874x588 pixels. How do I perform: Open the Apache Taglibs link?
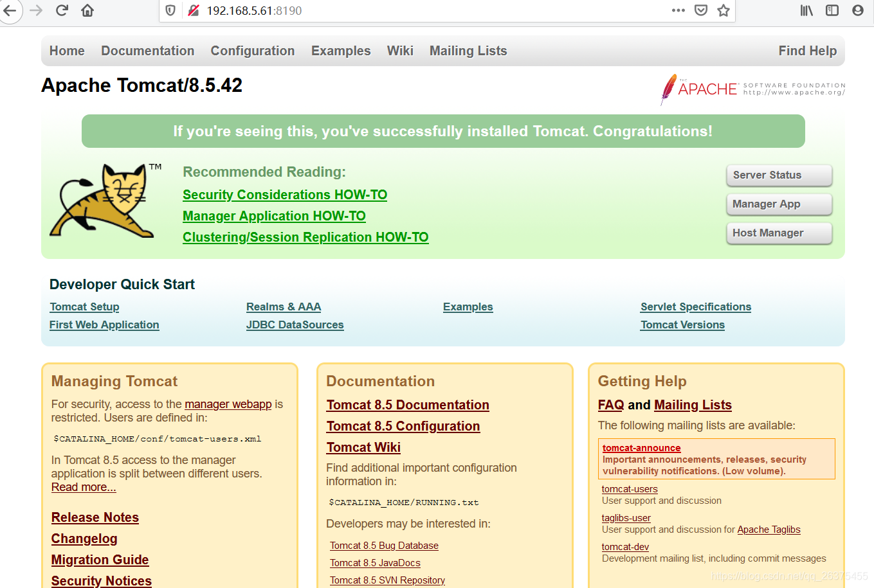(769, 530)
